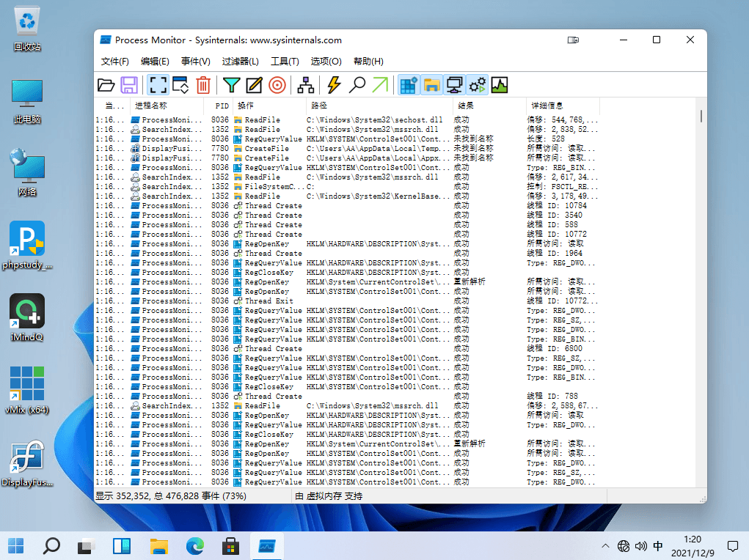Select the 网络 desktop icon
The width and height of the screenshot is (749, 560).
[27, 174]
